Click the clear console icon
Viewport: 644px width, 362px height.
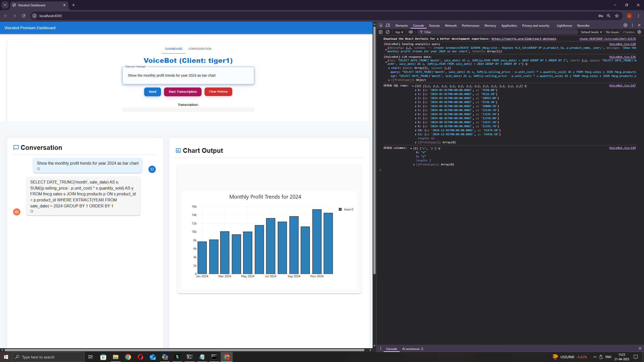pos(388,32)
